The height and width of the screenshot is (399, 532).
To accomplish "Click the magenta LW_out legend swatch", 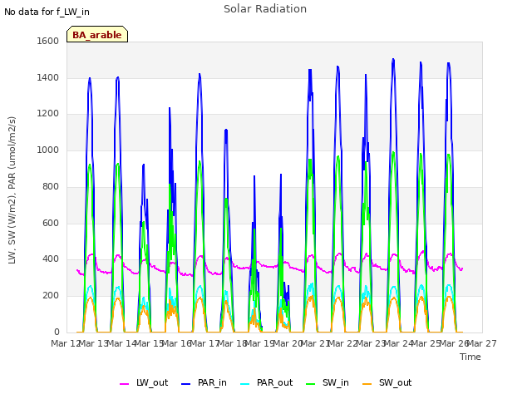I will pos(124,384).
